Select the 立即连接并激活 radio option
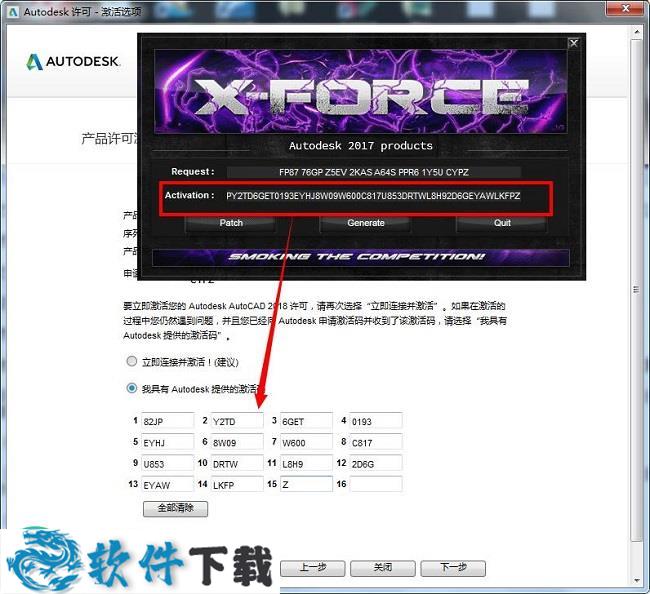Image resolution: width=650 pixels, height=594 pixels. (131, 361)
